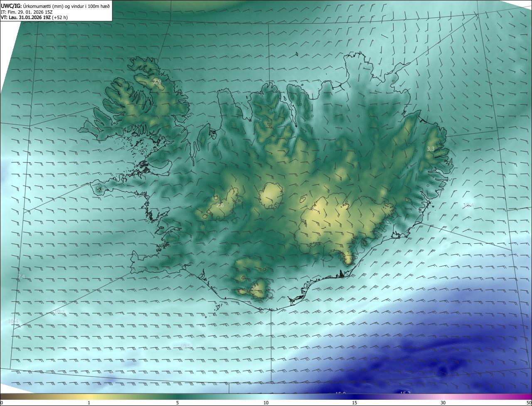532x406 pixels.
Task: Click the VT: Lau. 31.01.2026 19Z line
Action: [x=34, y=17]
